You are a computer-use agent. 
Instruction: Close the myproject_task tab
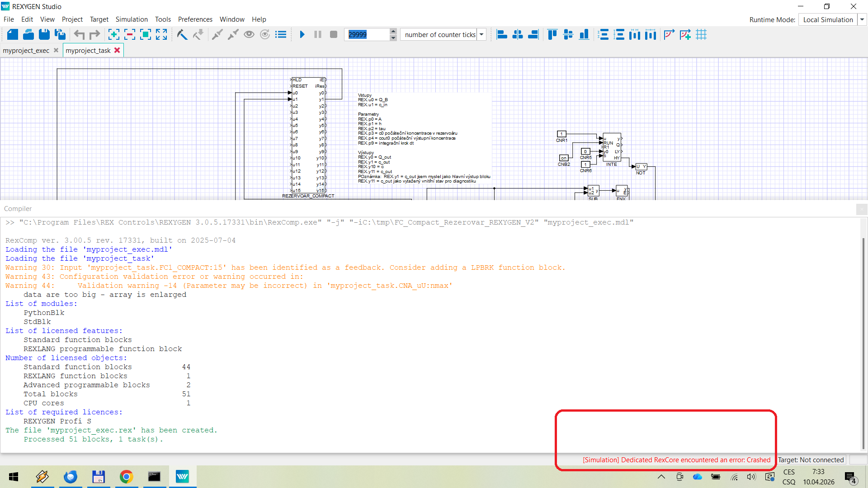click(117, 50)
